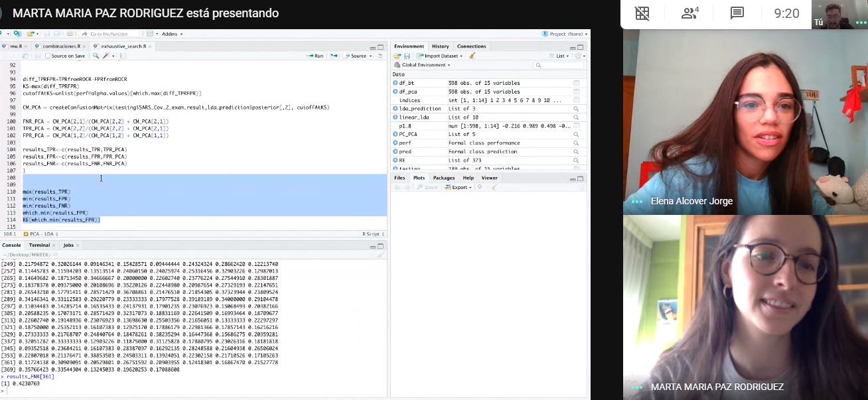Switch to the Files tab

pos(399,178)
